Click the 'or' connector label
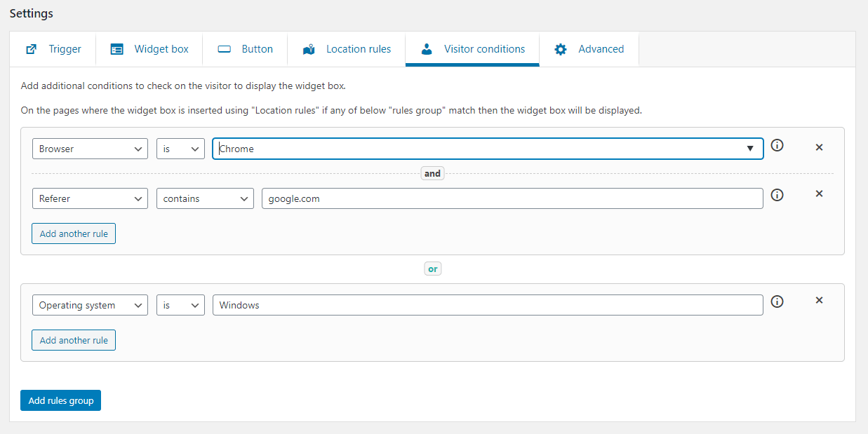The width and height of the screenshot is (868, 434). point(433,269)
